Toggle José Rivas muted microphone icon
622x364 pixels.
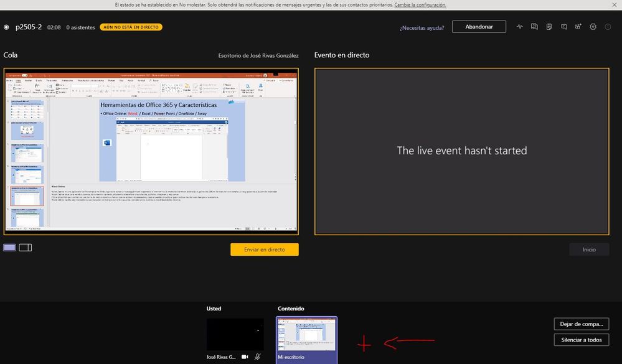(x=257, y=357)
